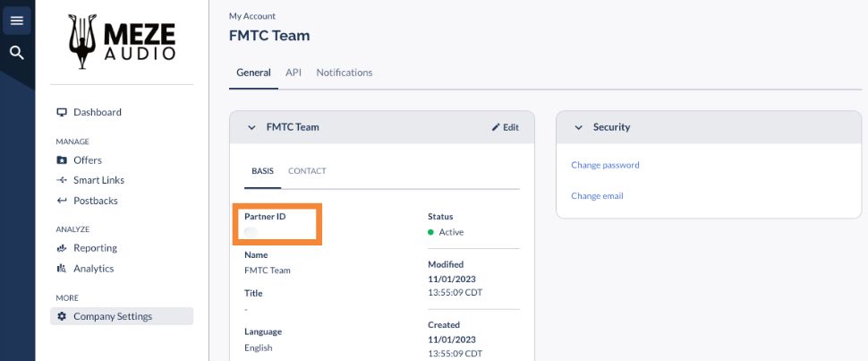Switch to the CONTACT sub-tab
The height and width of the screenshot is (361, 868).
pyautogui.click(x=307, y=171)
